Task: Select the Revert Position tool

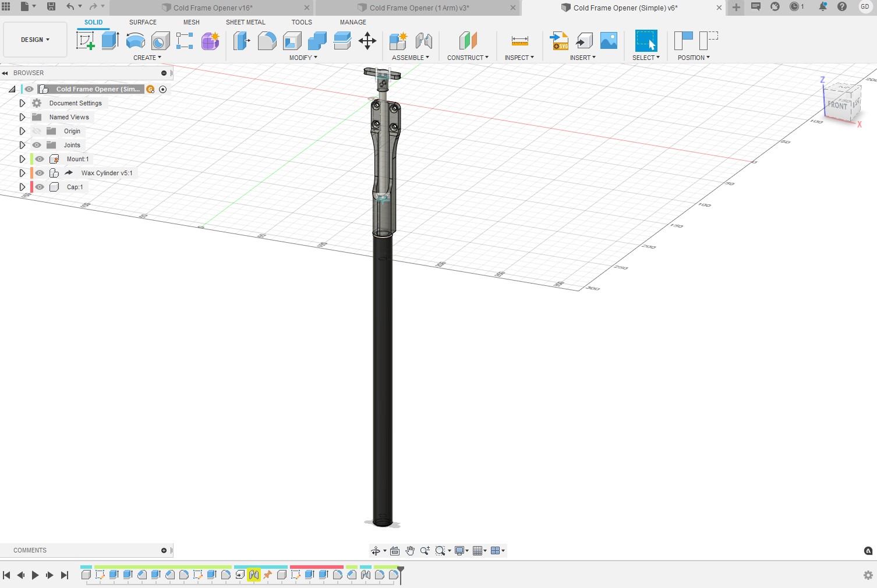Action: click(x=709, y=41)
